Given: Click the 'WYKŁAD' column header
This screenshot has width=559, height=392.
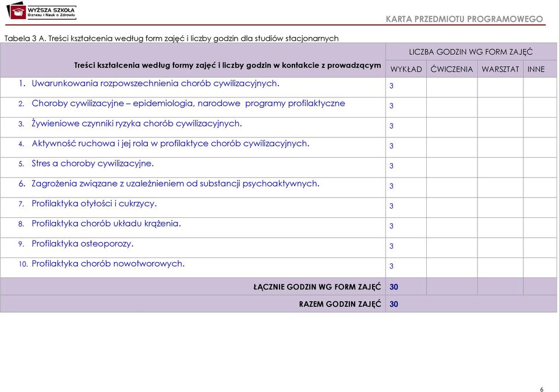Looking at the screenshot, I should pos(406,69).
